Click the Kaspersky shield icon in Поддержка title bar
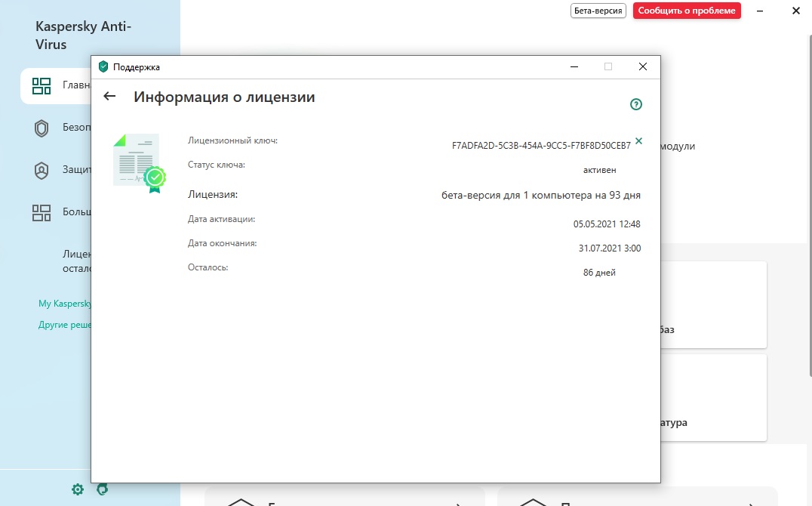Viewport: 812px width, 506px height. click(103, 66)
